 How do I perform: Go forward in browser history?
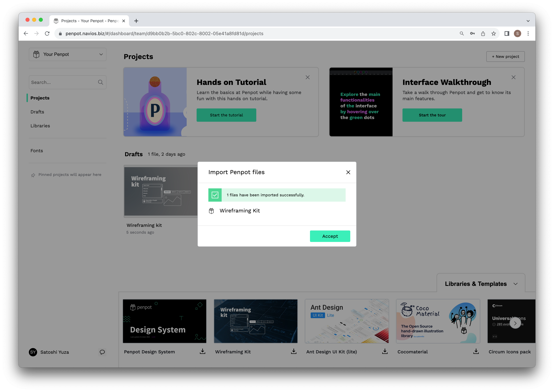tap(36, 33)
